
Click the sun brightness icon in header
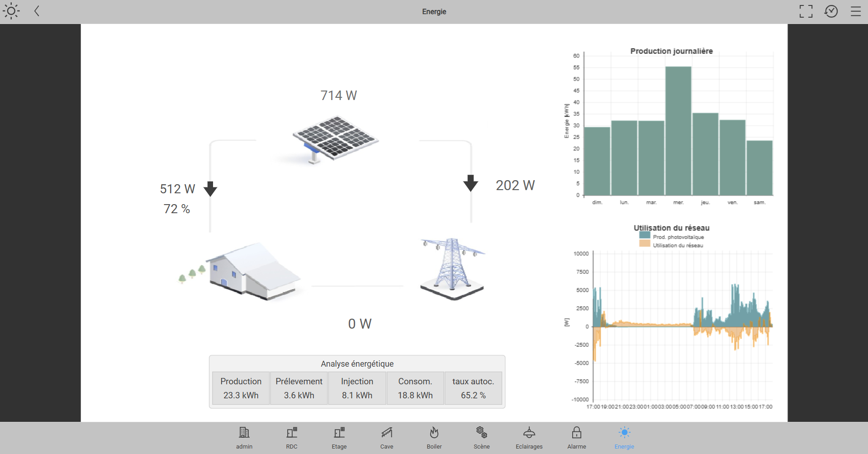tap(11, 11)
